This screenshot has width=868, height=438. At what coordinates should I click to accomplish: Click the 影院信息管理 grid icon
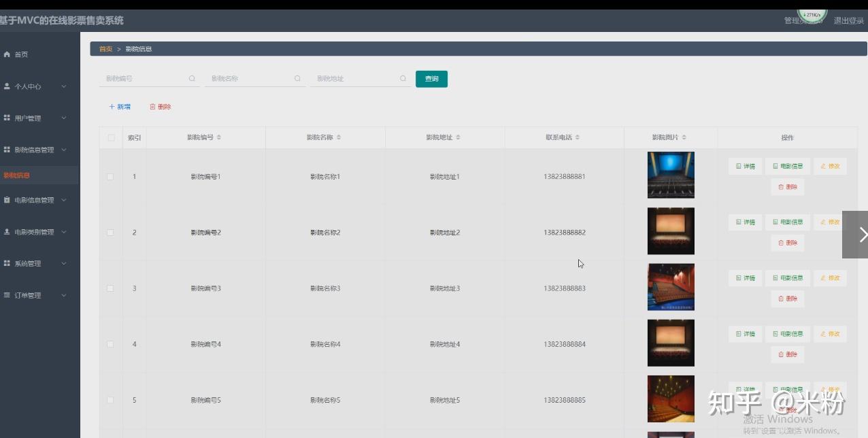7,150
